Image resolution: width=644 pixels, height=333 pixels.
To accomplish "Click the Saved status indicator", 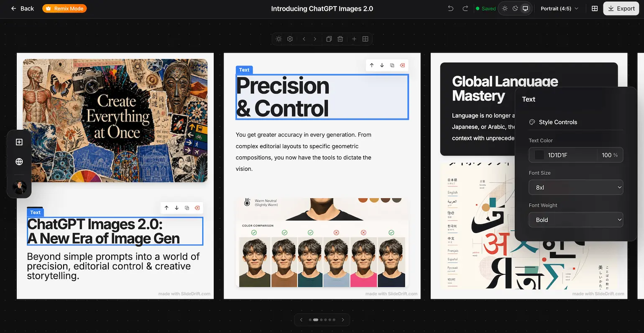I will 486,8.
